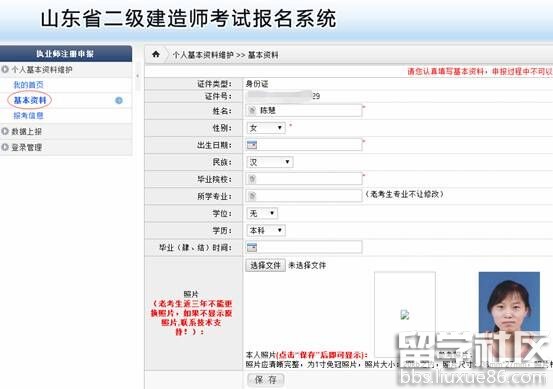
Task: Click expand icon next to 个人基本资料维护
Action: tap(5, 69)
